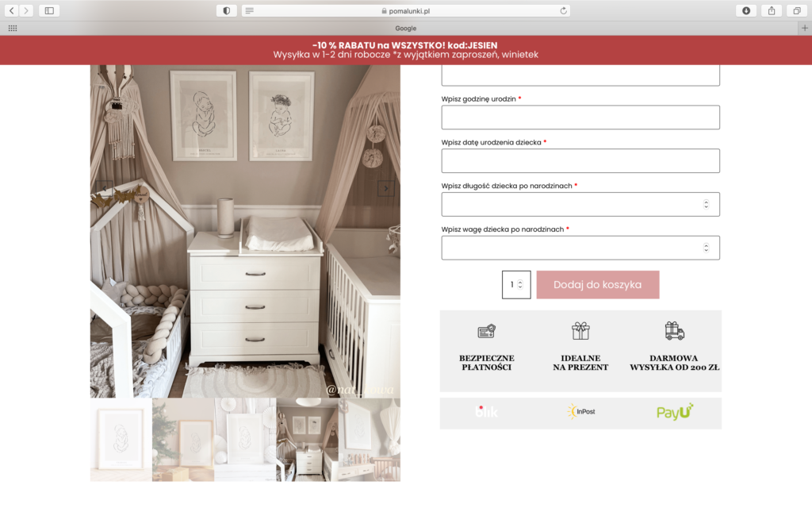Screen dimensions: 812x508
Task: Show the tab overview icon
Action: click(797, 10)
